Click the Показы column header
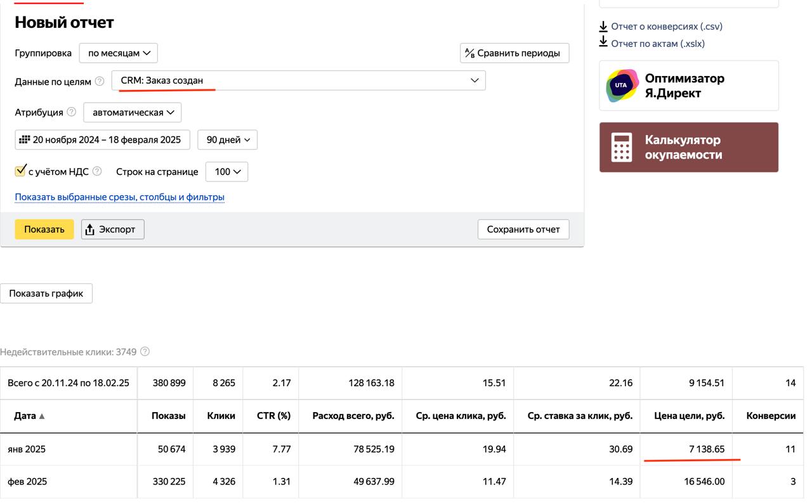Image resolution: width=812 pixels, height=504 pixels. point(168,416)
